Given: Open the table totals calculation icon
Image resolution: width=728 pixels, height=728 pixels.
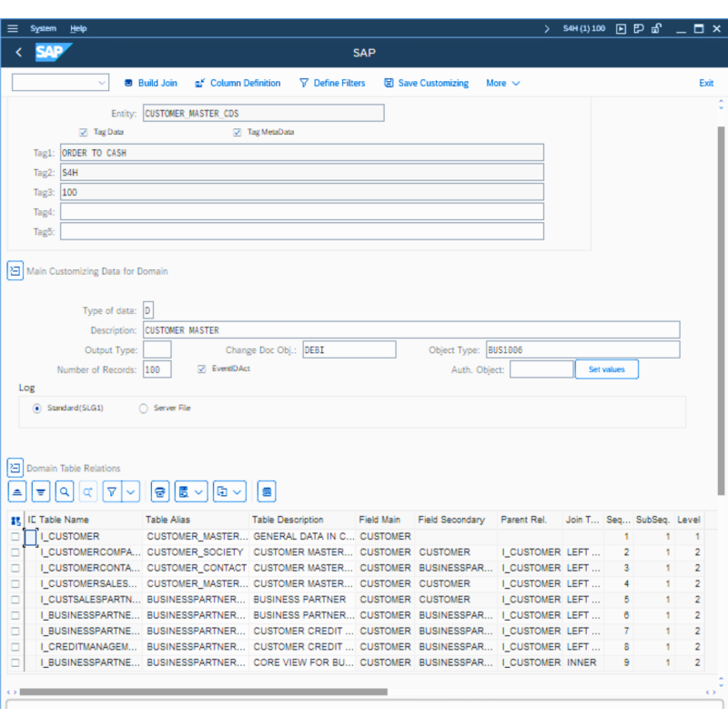Looking at the screenshot, I should [266, 491].
